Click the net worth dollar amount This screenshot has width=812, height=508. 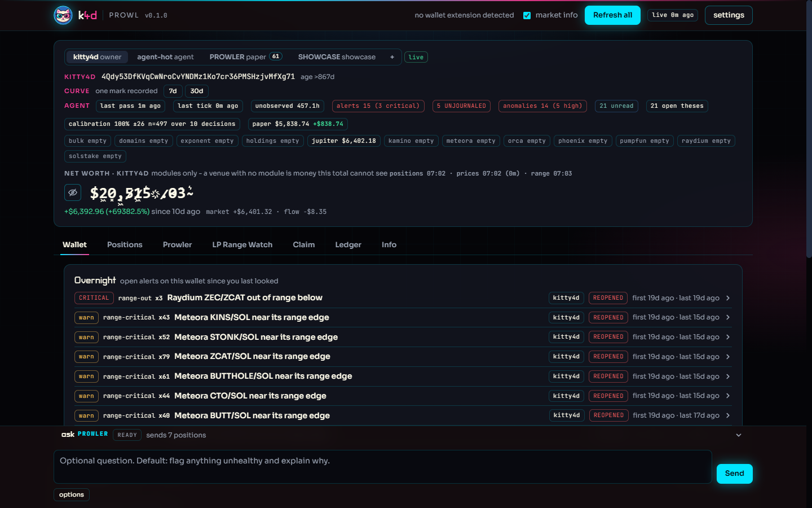(x=142, y=193)
